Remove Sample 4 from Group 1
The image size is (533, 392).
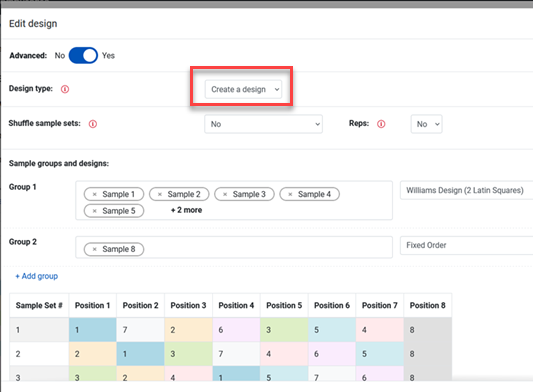pyautogui.click(x=290, y=194)
